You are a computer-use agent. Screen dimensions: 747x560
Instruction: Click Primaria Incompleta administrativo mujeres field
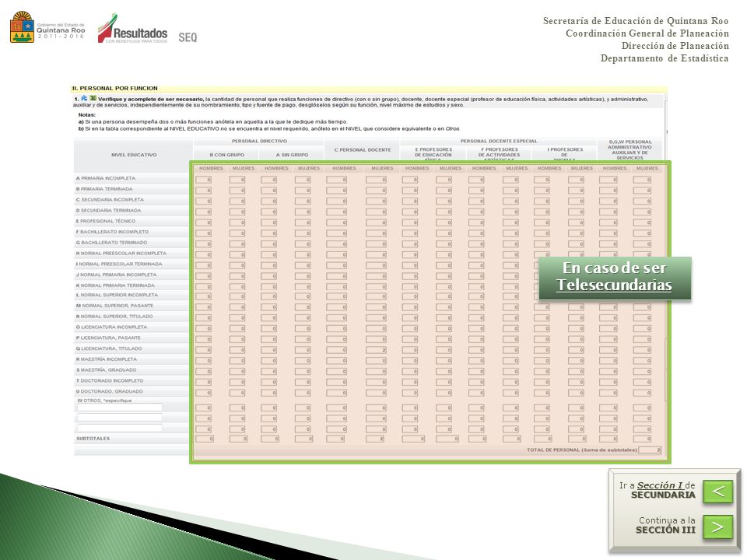(x=642, y=180)
